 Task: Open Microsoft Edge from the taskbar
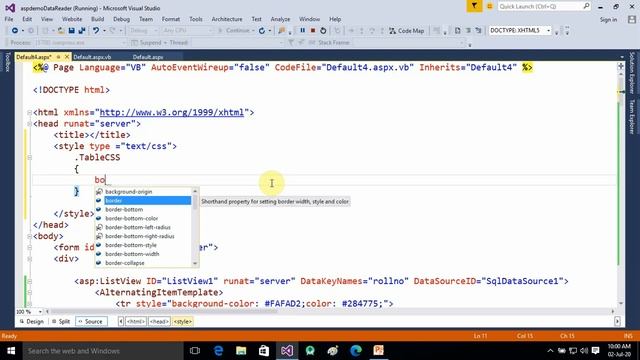pos(218,351)
